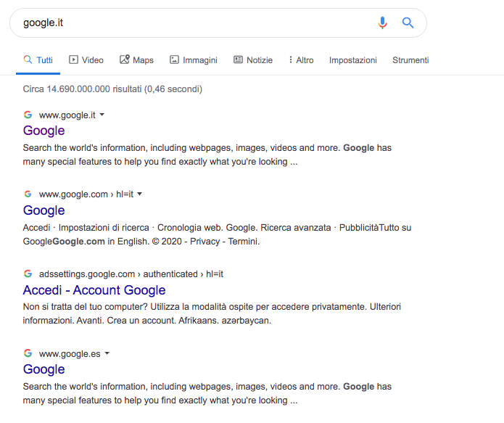Click the newspaper icon in the Notizie tab

(x=238, y=59)
